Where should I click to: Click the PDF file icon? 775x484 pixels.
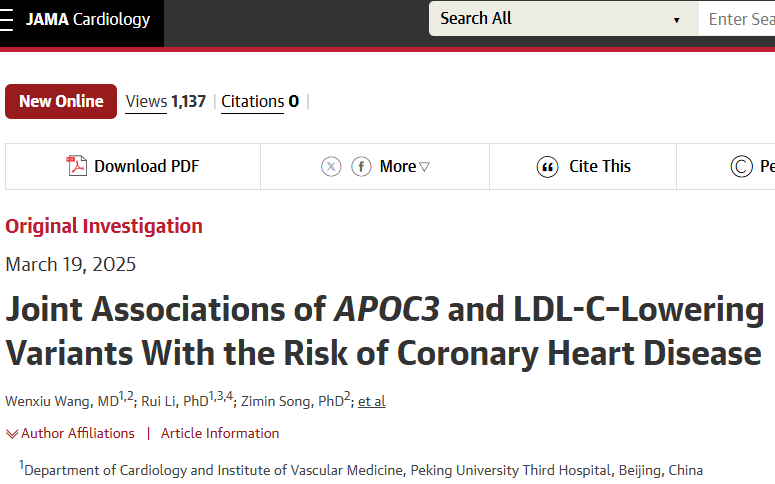coord(77,166)
